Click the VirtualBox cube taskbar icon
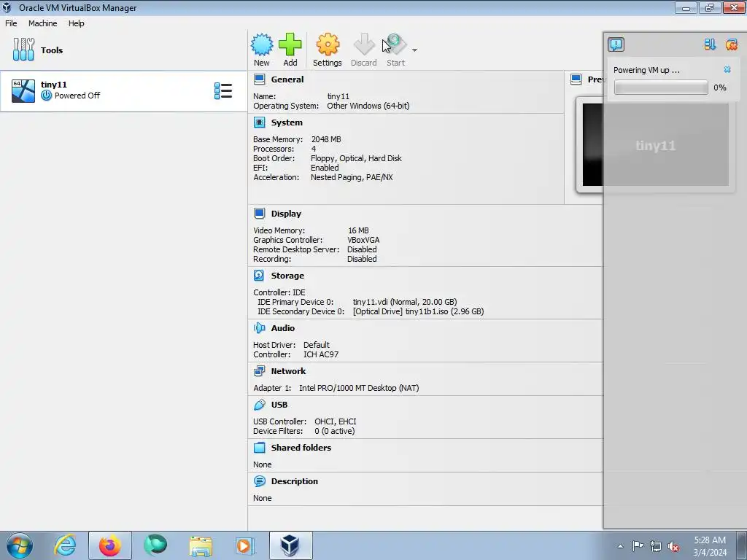Screen dimensions: 747x560 pos(290,545)
